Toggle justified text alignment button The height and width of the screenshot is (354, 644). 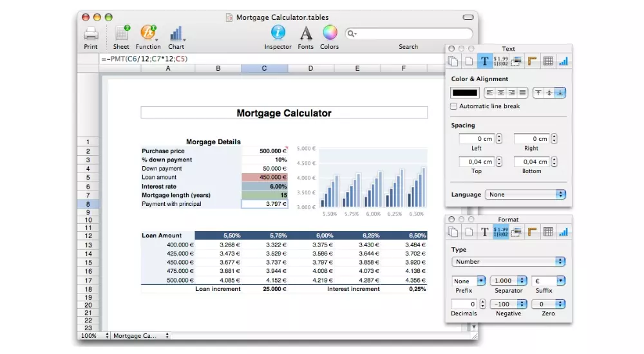coord(522,93)
